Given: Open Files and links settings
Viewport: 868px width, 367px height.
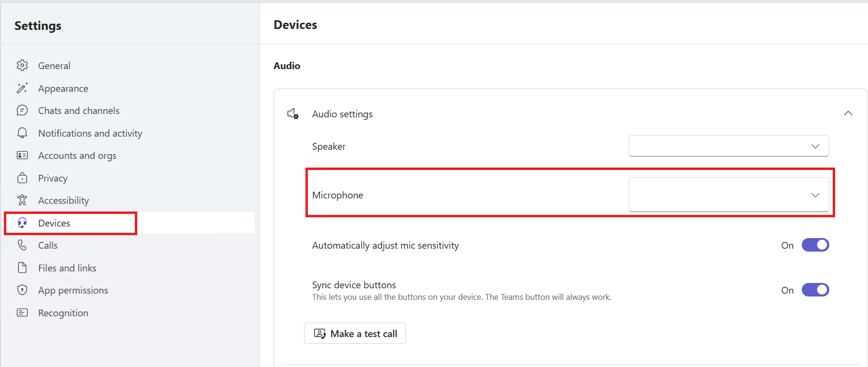Looking at the screenshot, I should [x=67, y=268].
